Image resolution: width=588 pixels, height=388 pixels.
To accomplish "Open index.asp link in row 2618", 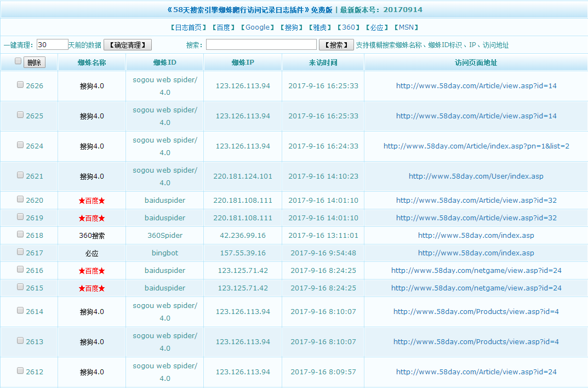I will (x=476, y=236).
